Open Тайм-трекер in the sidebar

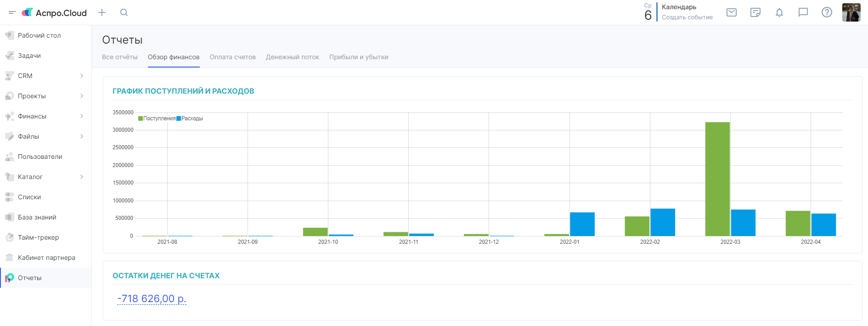click(38, 237)
